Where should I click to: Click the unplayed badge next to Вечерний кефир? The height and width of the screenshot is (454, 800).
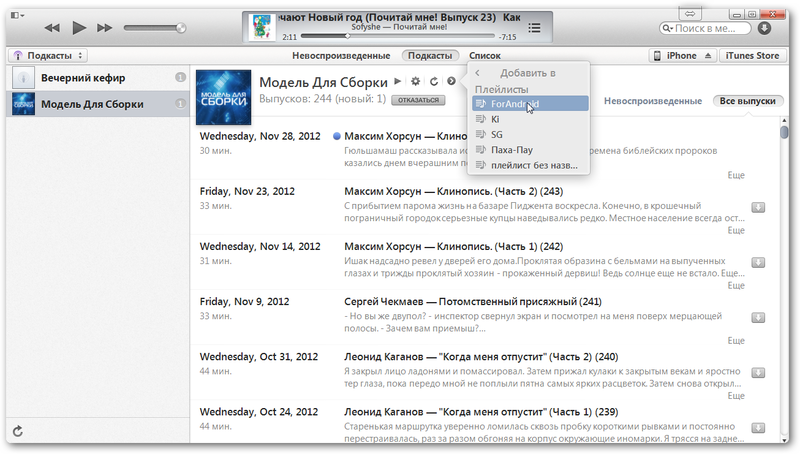180,78
